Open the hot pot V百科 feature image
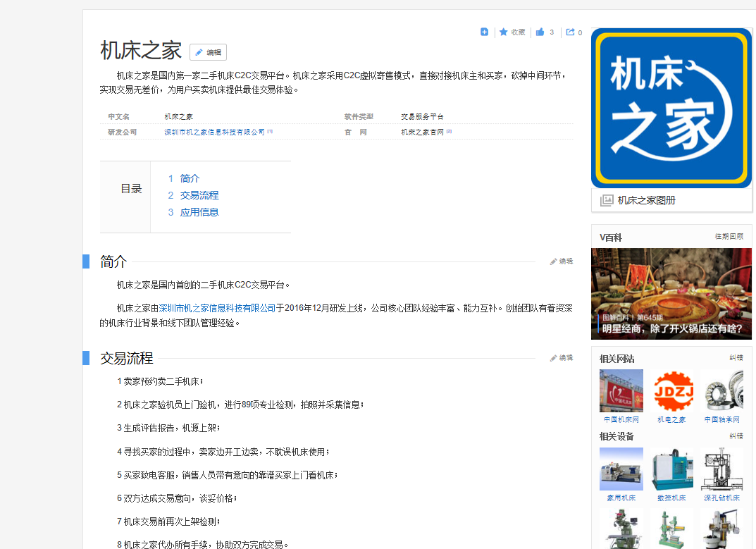The image size is (756, 549). point(671,294)
